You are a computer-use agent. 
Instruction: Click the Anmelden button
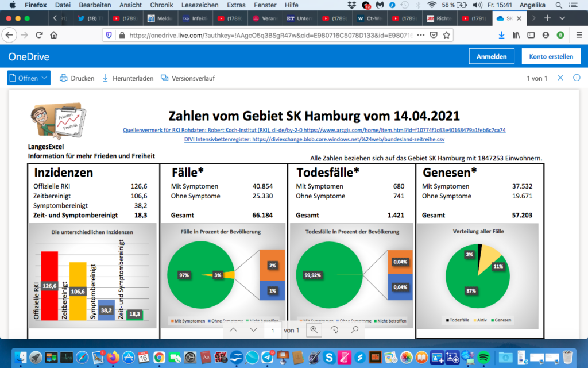(492, 56)
